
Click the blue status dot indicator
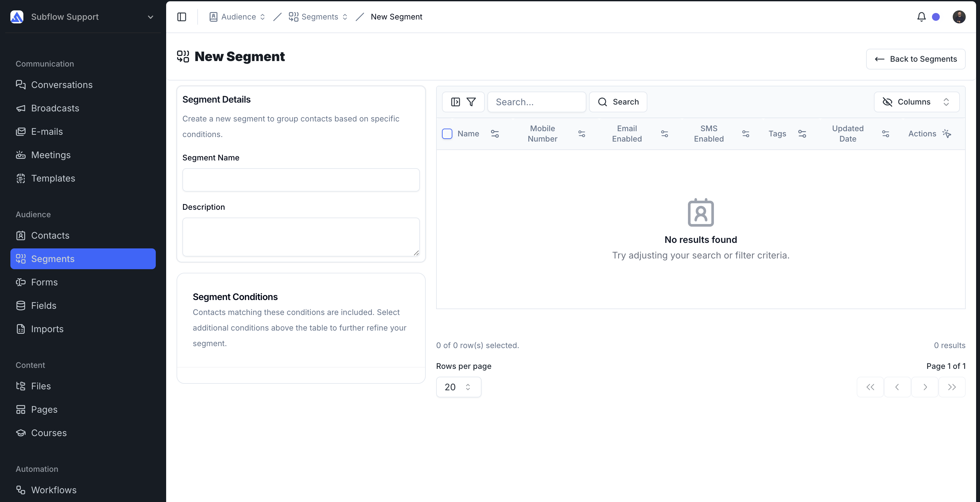coord(936,17)
